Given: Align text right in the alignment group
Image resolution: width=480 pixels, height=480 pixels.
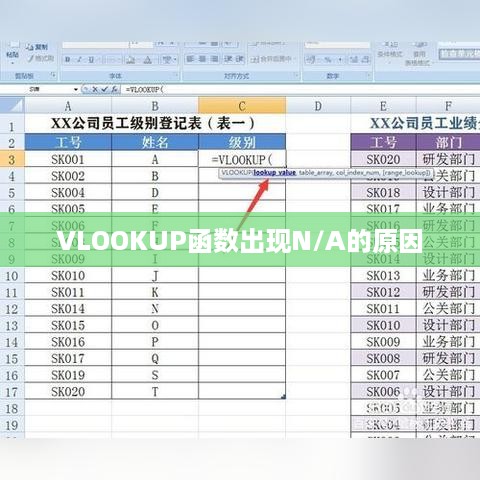Looking at the screenshot, I should tap(214, 59).
